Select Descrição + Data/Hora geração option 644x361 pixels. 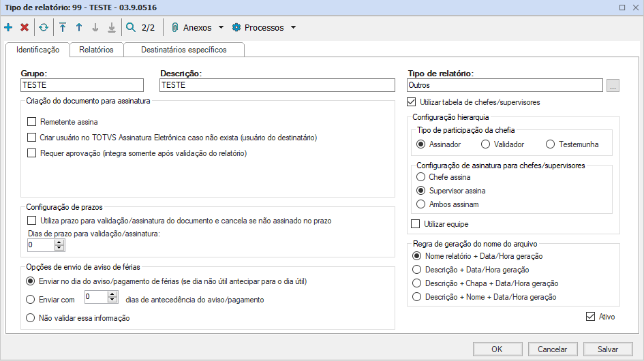(417, 270)
